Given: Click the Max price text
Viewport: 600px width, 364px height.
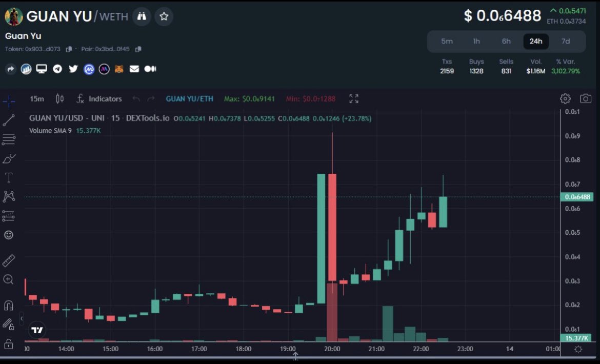Looking at the screenshot, I should click(x=249, y=98).
